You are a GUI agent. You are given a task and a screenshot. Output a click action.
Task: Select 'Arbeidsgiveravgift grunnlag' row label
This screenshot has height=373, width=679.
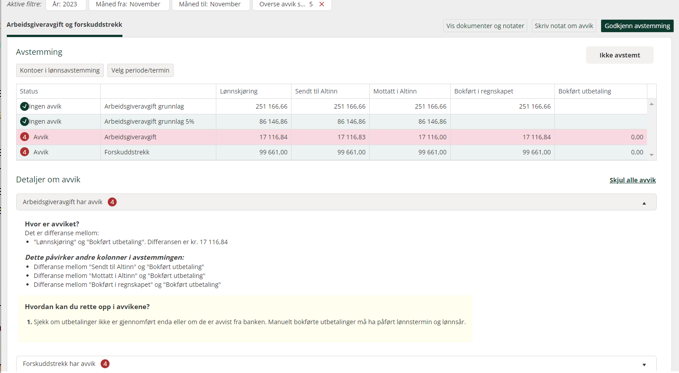click(x=144, y=106)
